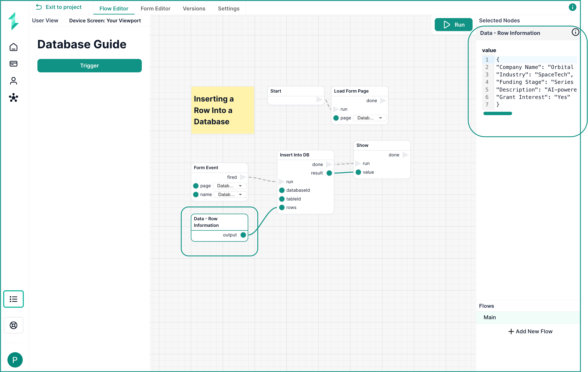Click Add New Flow
Image resolution: width=588 pixels, height=372 pixels.
click(530, 331)
